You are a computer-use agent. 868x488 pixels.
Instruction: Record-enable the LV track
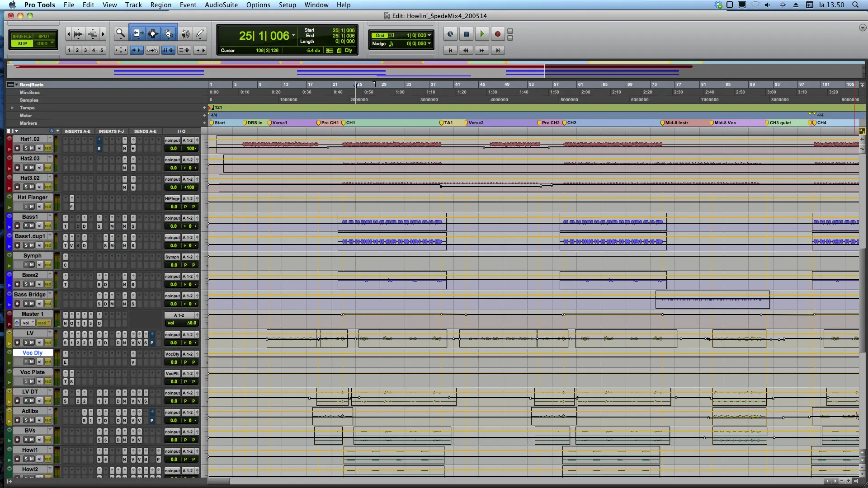click(17, 343)
